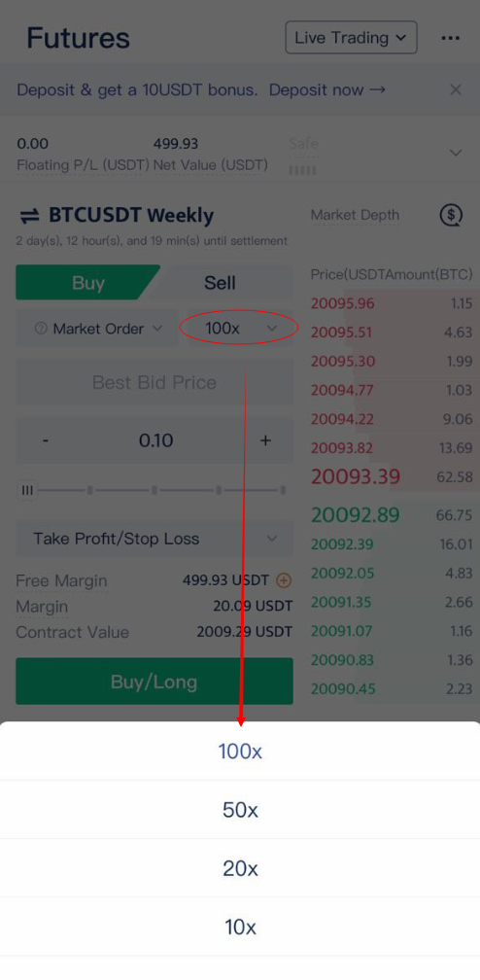Follow the Deposit now link
The height and width of the screenshot is (980, 480).
[x=326, y=90]
